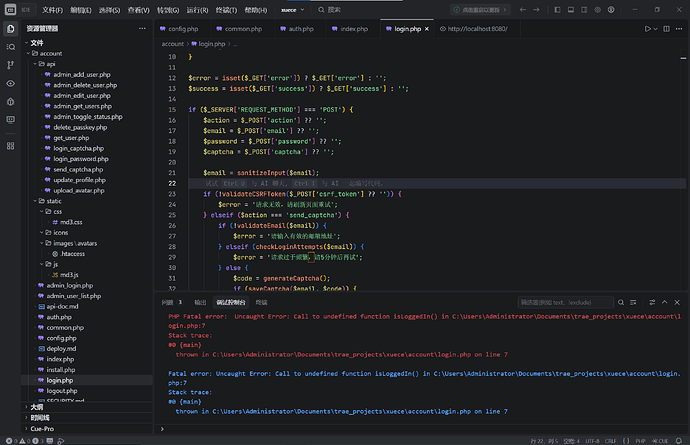
Task: Open the Run and Debug view
Action: click(11, 102)
